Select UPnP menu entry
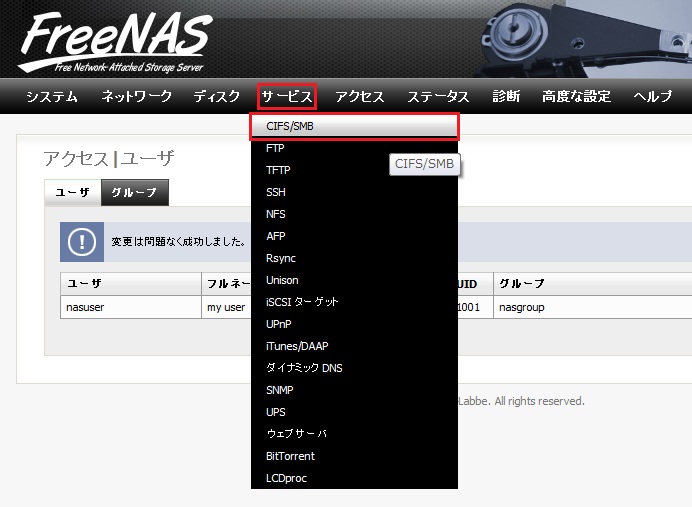 tap(354, 324)
